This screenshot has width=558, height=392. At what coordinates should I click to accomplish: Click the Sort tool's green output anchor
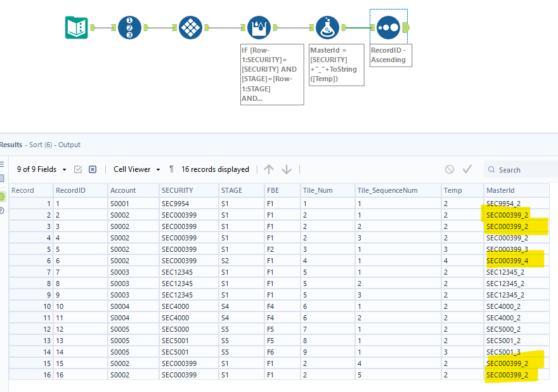(x=406, y=27)
